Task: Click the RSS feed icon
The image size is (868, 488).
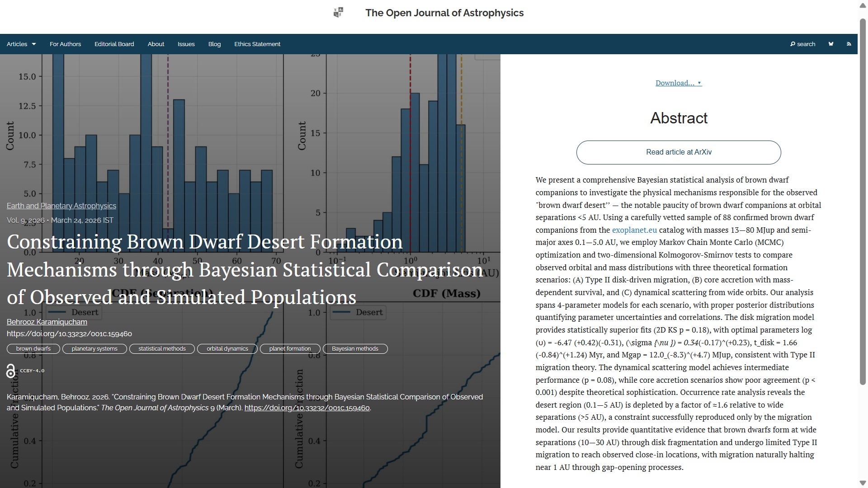Action: [x=849, y=44]
